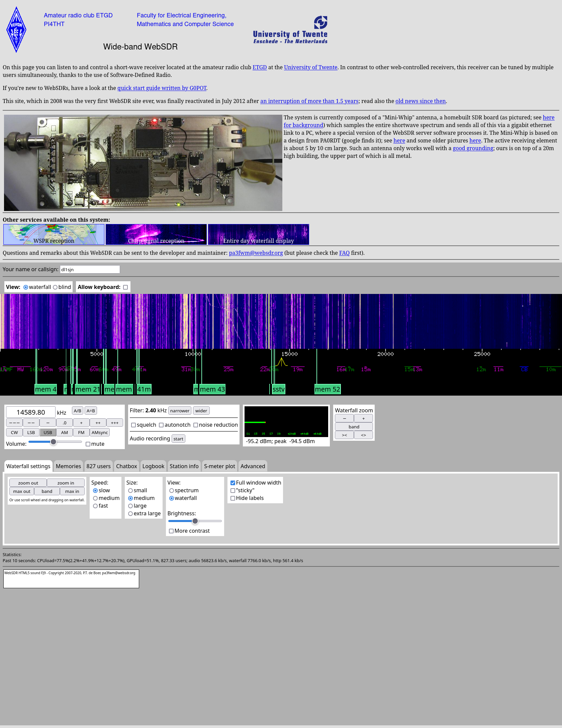Click the narrower filter button
This screenshot has height=728, width=562.
tap(180, 411)
